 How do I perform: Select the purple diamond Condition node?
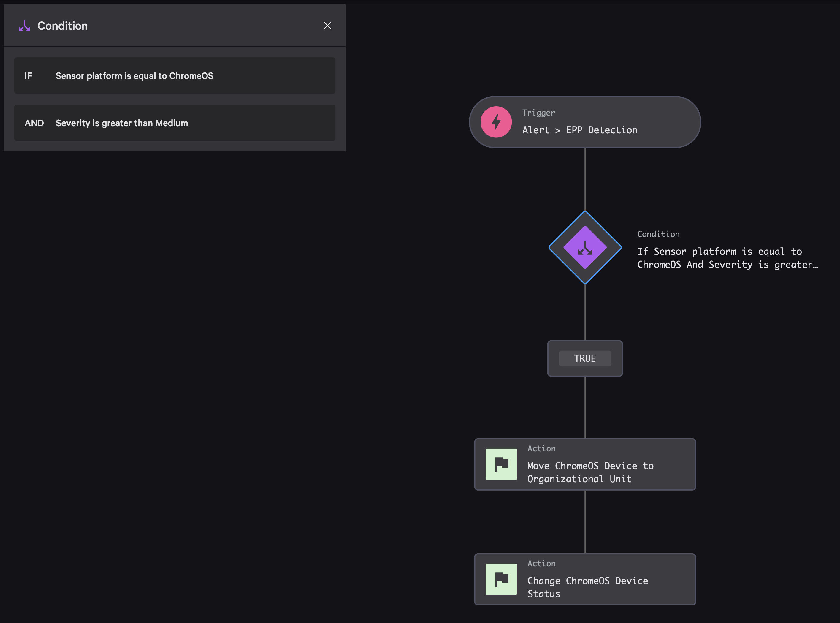pos(585,247)
